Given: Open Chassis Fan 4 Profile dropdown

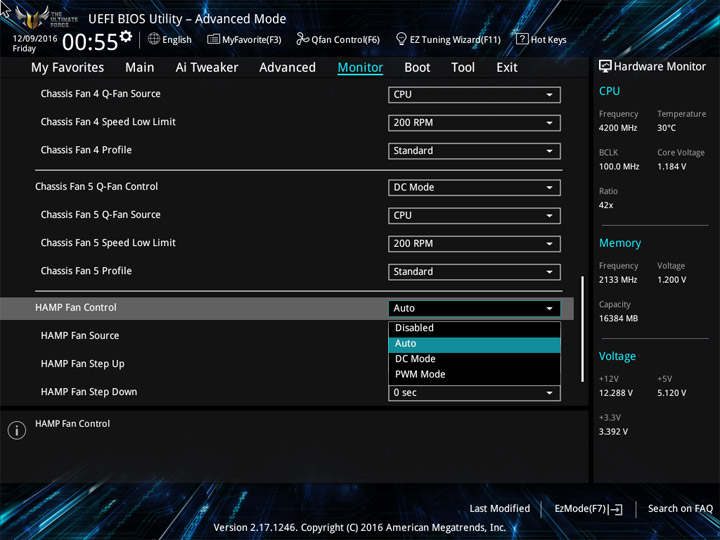Looking at the screenshot, I should tap(474, 151).
